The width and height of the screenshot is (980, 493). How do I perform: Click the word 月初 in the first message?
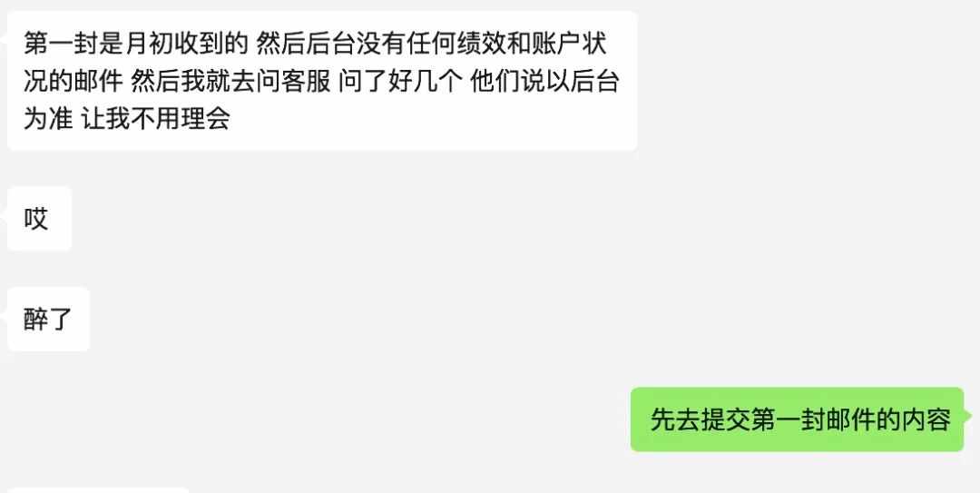click(150, 44)
